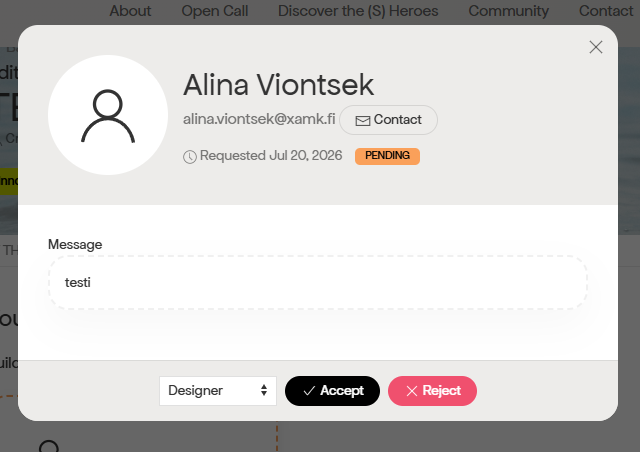Click the alina.viontsek@xamk.fi email address

tap(259, 119)
